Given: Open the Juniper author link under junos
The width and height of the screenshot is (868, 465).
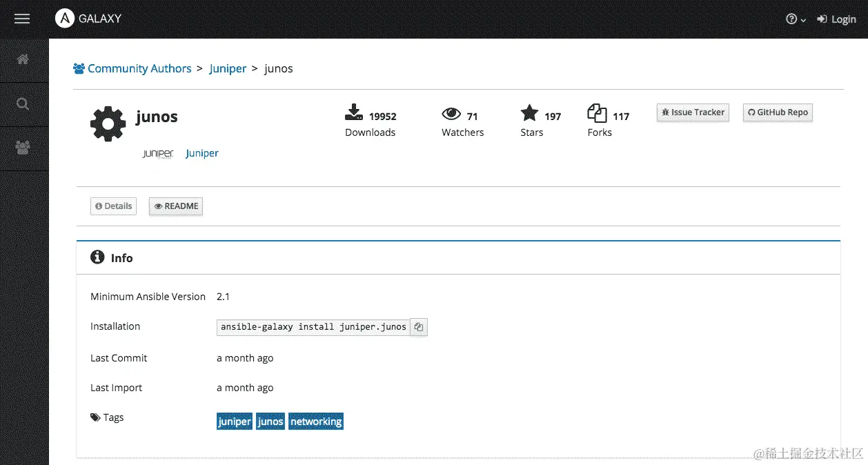Looking at the screenshot, I should point(202,153).
